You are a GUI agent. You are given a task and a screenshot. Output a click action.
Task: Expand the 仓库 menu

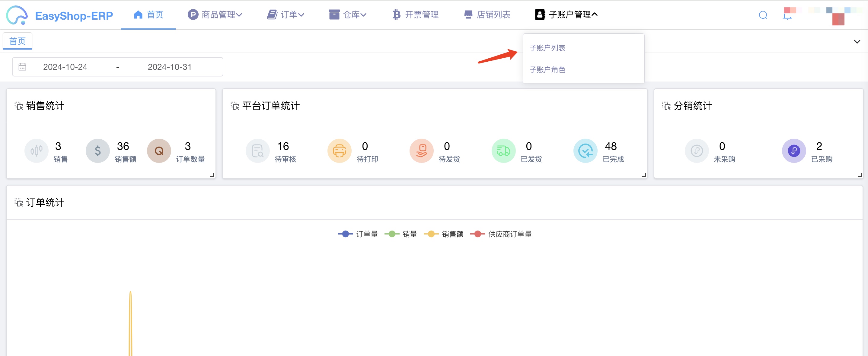(348, 15)
